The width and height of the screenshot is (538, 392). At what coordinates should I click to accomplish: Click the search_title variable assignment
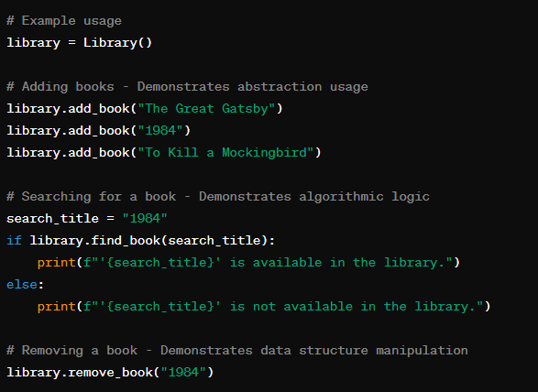click(x=87, y=219)
